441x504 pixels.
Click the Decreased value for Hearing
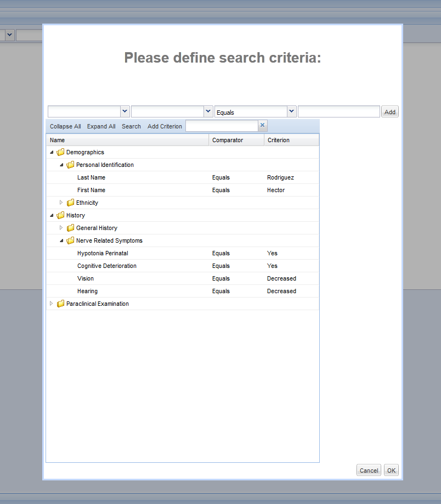tap(281, 291)
